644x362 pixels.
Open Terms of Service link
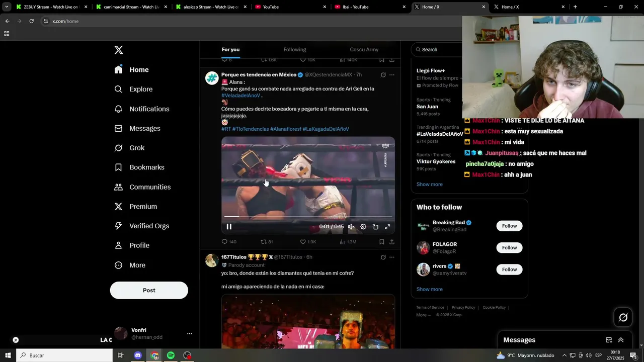pyautogui.click(x=430, y=308)
